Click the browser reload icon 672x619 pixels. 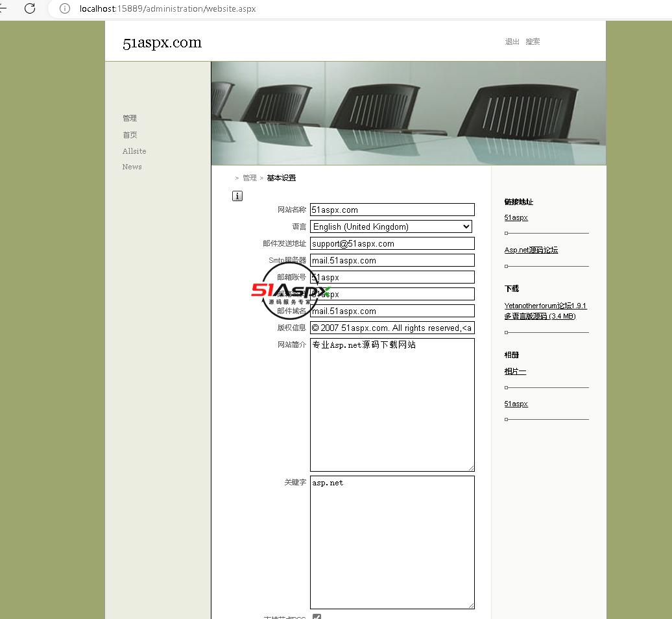pyautogui.click(x=30, y=8)
